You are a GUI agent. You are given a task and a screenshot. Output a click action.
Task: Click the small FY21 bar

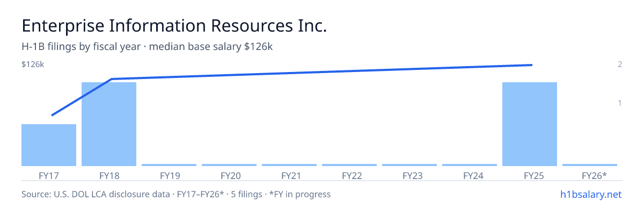(x=289, y=165)
